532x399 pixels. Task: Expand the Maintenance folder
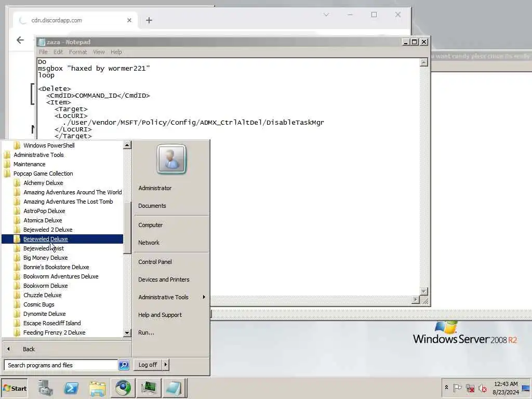pos(29,164)
